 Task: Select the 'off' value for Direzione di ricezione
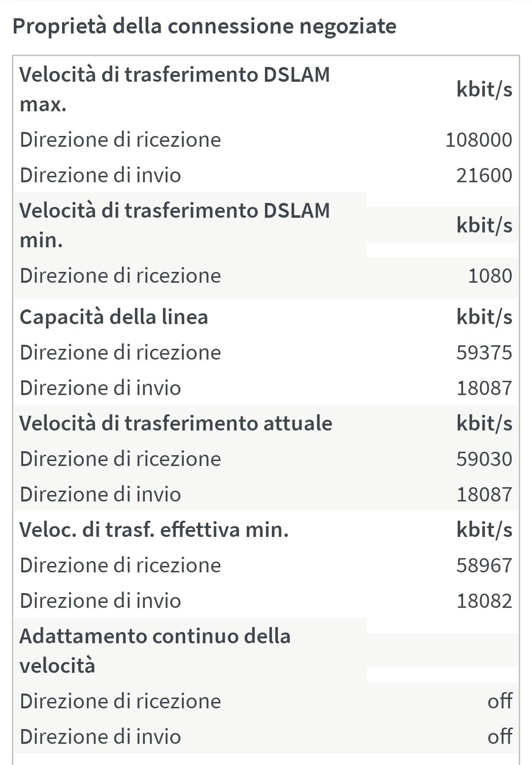pos(500,701)
